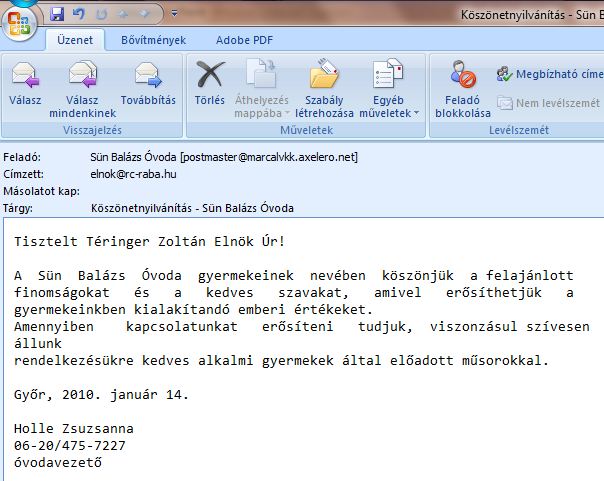This screenshot has width=604, height=481.
Task: Switch to the Bővítmények ribbon tab
Action: 153,40
